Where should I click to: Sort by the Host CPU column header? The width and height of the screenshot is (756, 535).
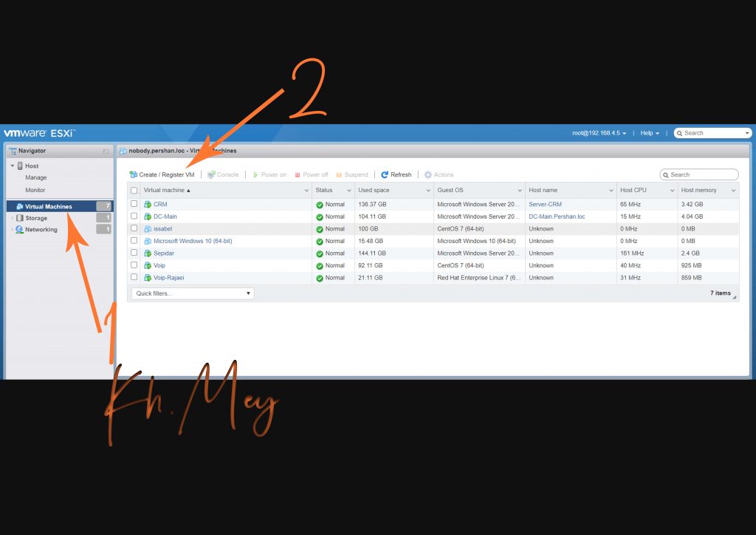point(633,190)
